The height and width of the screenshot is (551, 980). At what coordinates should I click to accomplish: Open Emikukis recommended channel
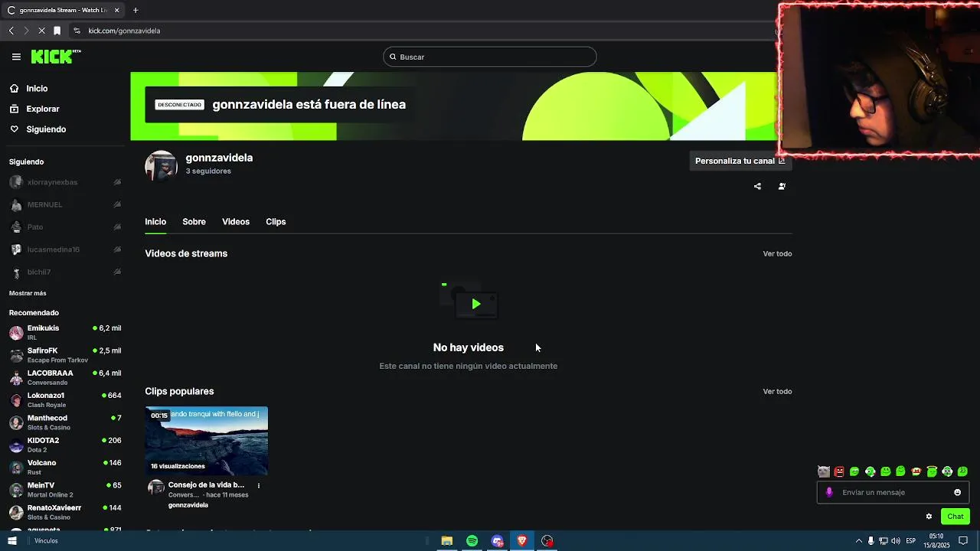click(x=65, y=333)
